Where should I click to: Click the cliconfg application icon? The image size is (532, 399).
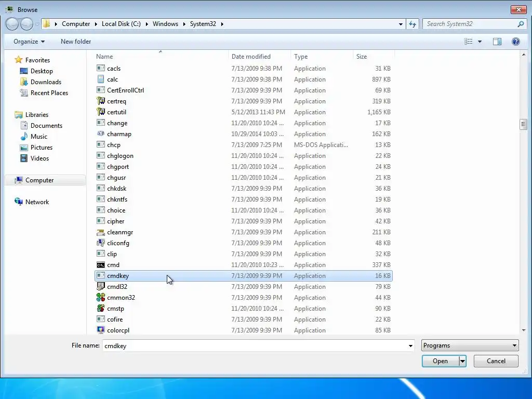click(x=100, y=243)
